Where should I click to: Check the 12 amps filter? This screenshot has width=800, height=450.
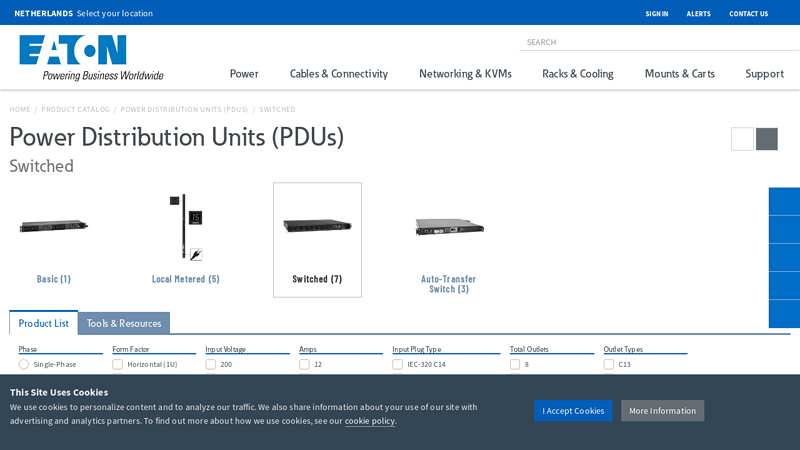click(x=305, y=364)
